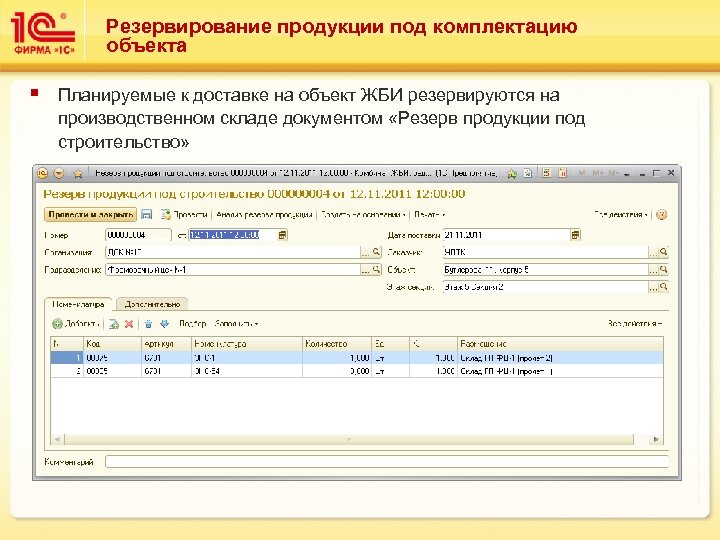Viewport: 720px width, 540px height.
Task: Click the Организация input field
Action: click(232, 252)
